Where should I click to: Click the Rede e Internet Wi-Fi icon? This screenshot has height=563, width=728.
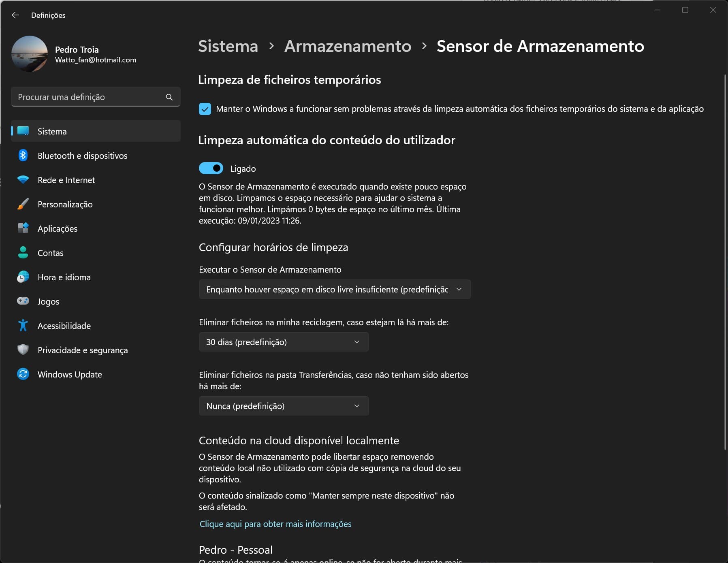point(23,180)
